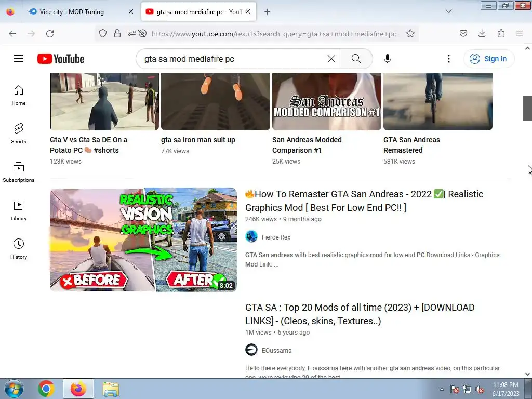Close the YouTube search results tab

coord(248,11)
